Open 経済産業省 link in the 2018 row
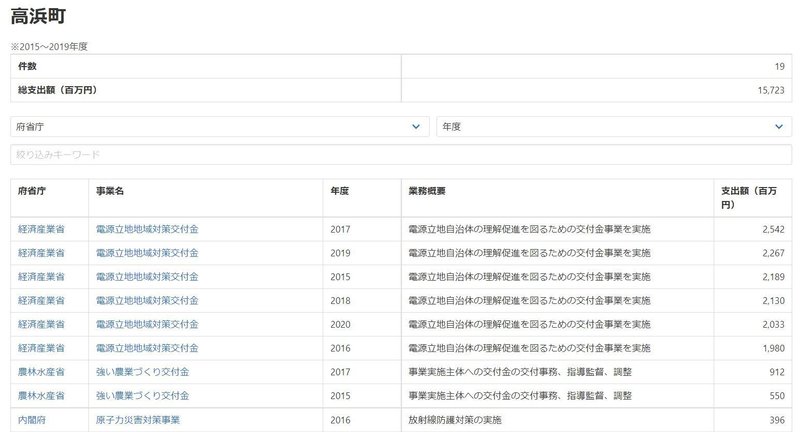Viewport: 800px width, 432px height. pos(41,300)
